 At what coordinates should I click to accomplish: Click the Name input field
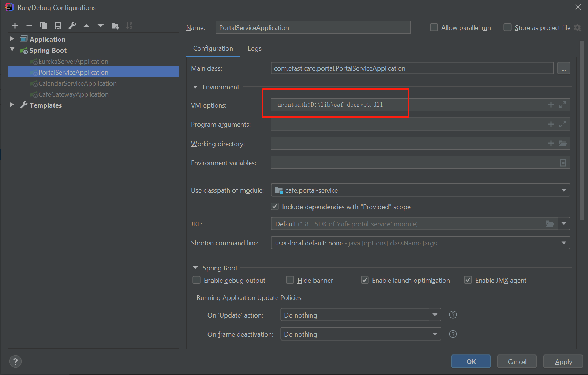(313, 27)
